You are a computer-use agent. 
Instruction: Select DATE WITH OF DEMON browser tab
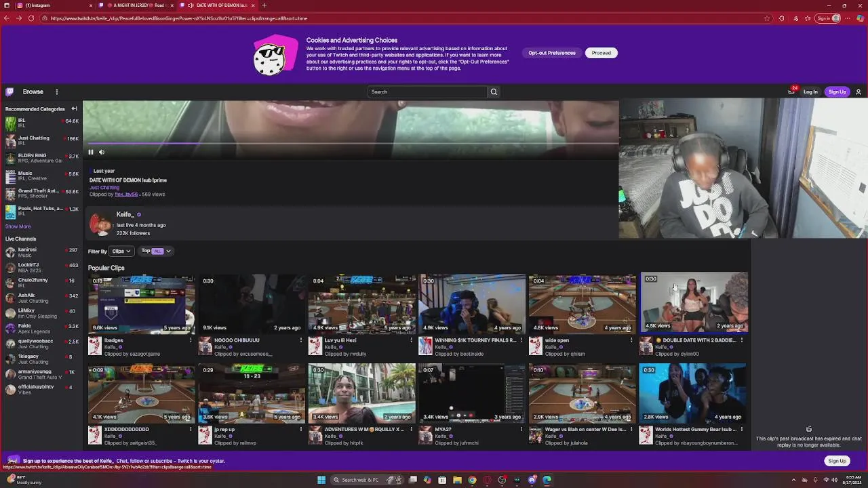click(218, 5)
